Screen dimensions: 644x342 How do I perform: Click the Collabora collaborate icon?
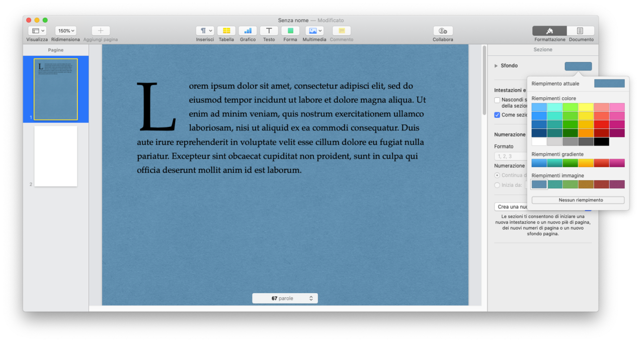pos(443,31)
